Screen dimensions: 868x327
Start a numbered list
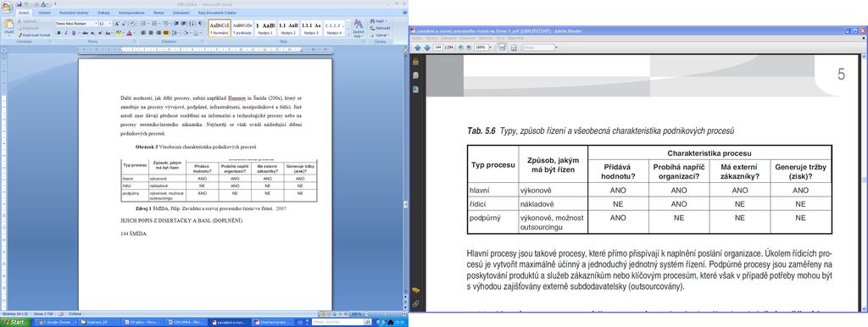coord(154,24)
